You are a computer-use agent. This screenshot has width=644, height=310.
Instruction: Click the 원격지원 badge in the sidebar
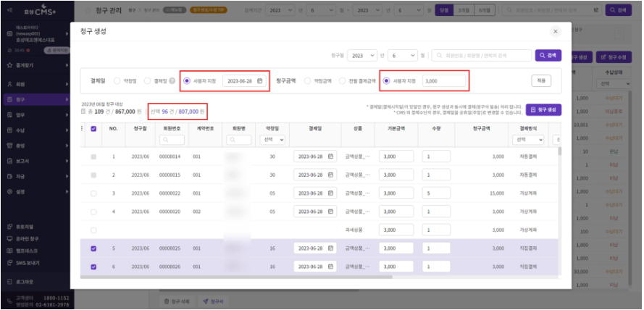[x=57, y=50]
